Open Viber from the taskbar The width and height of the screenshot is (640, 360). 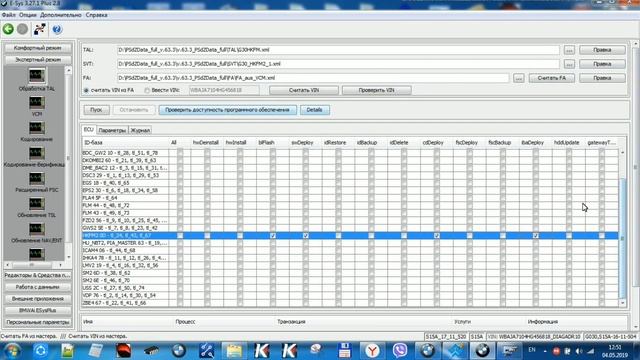click(x=400, y=351)
